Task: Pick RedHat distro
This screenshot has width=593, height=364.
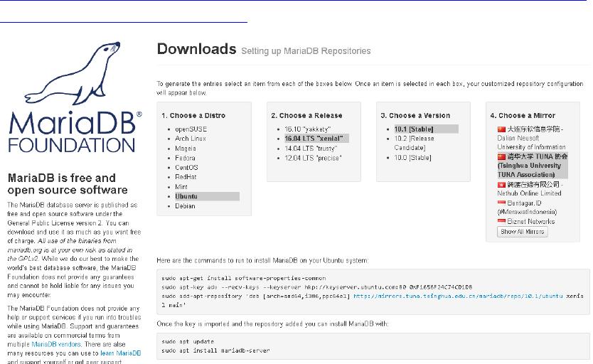Action: (186, 177)
